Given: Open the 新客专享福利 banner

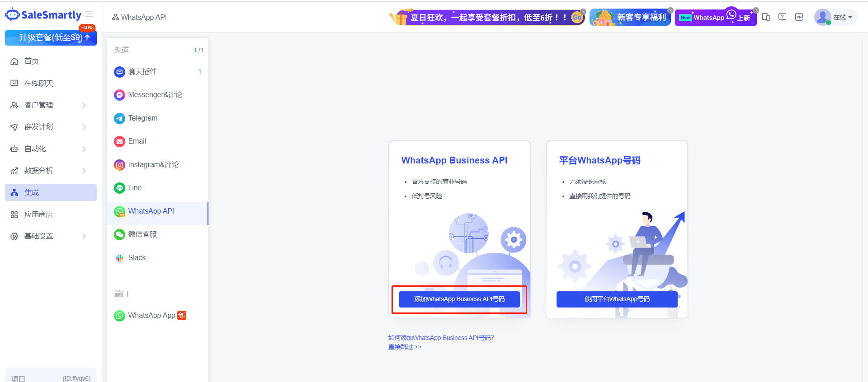Looking at the screenshot, I should point(630,17).
